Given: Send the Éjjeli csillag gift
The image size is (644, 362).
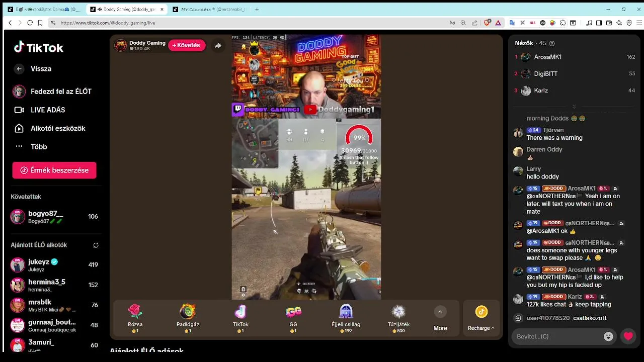Looking at the screenshot, I should pos(346,318).
